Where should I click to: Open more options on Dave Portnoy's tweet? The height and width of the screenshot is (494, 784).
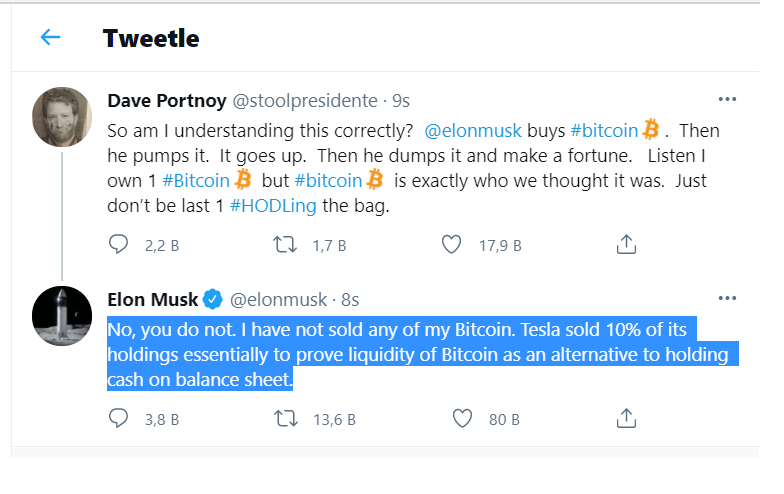coord(727,100)
